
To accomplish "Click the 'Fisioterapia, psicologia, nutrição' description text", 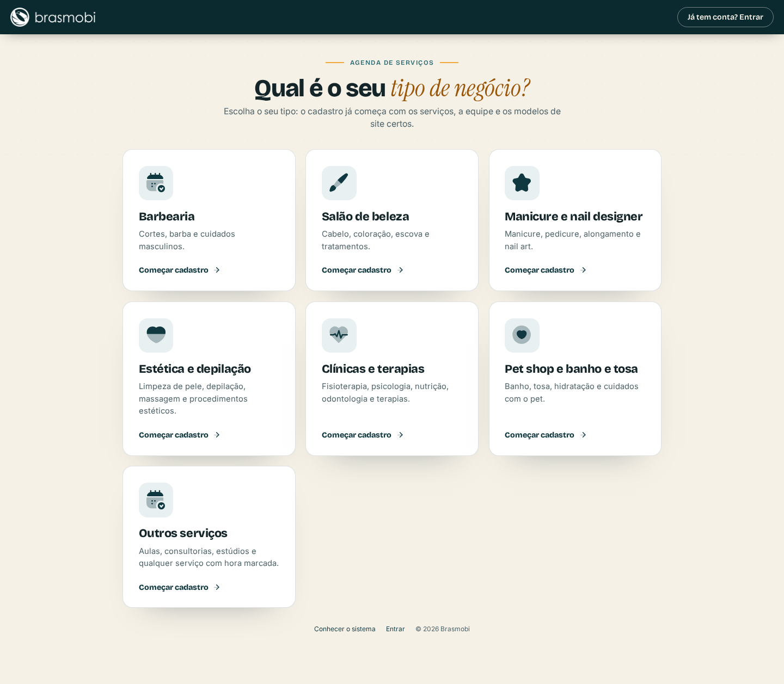I will 385,392.
